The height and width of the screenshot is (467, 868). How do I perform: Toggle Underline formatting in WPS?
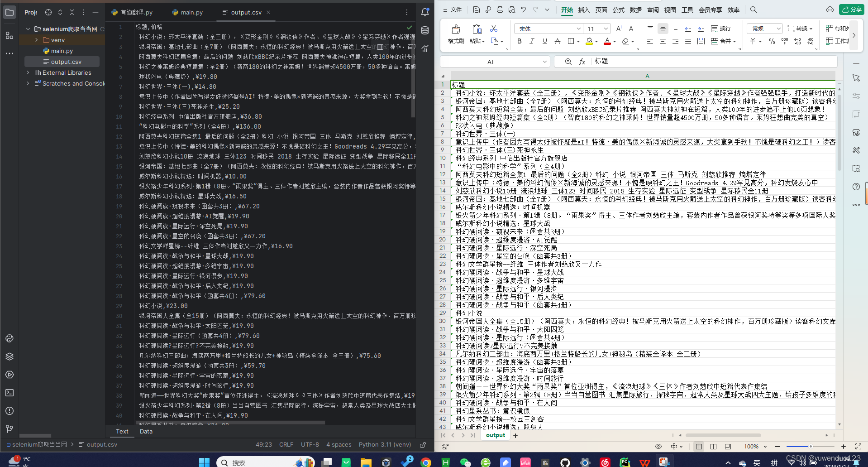[544, 41]
